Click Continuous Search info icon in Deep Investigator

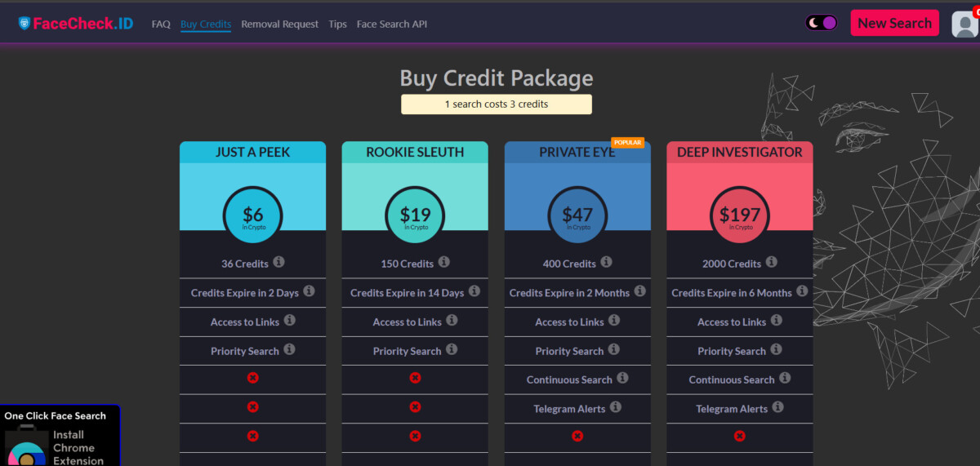[784, 379]
